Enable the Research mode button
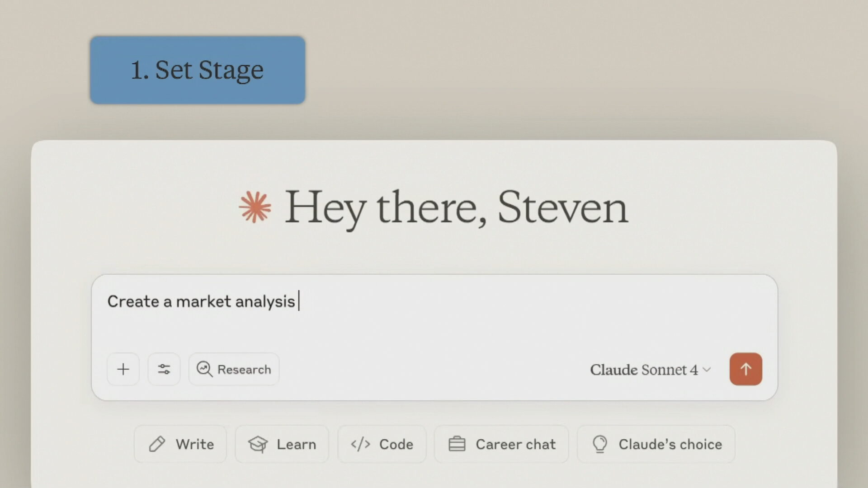This screenshot has height=488, width=868. click(234, 369)
